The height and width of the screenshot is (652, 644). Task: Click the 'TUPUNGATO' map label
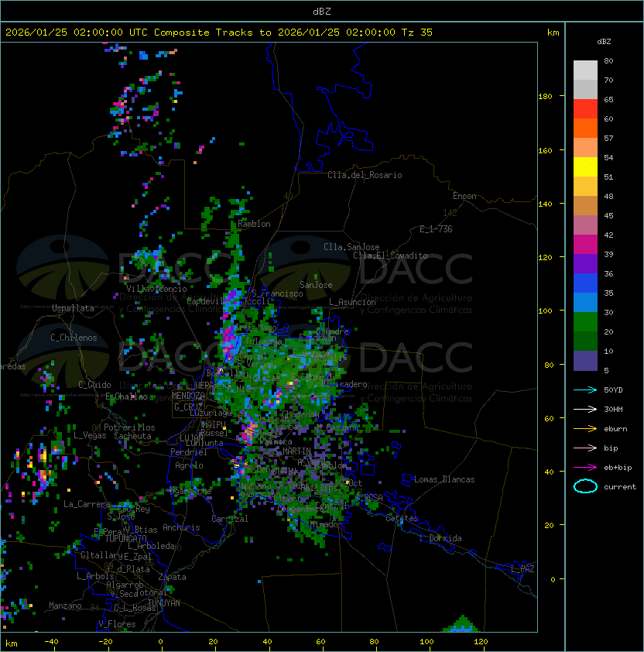126,539
